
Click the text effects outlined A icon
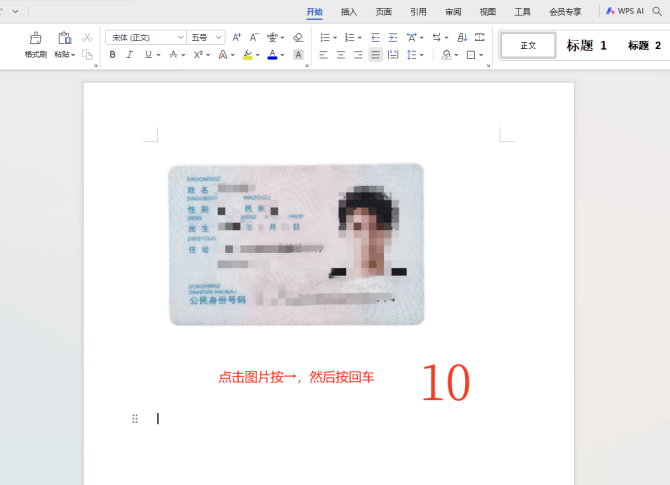coord(223,55)
